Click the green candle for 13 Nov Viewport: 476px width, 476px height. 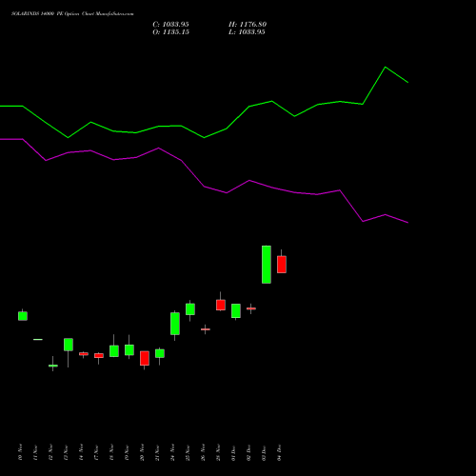coord(69,345)
